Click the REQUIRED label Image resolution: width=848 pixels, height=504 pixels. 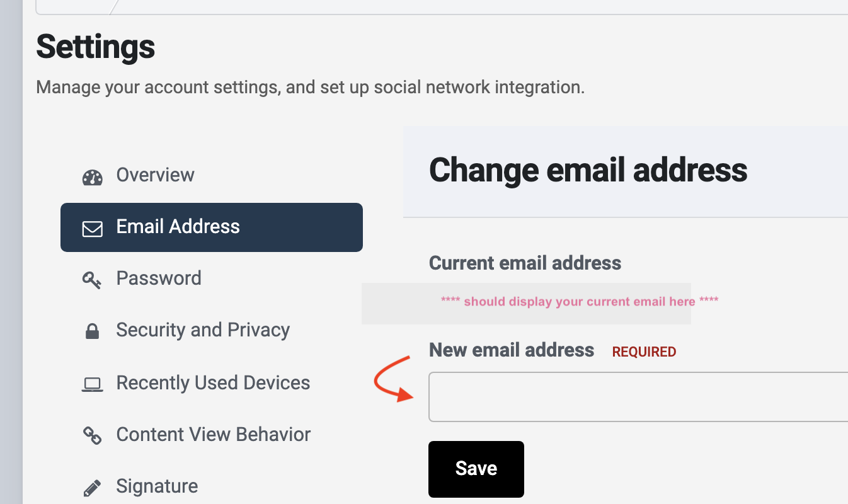(644, 352)
